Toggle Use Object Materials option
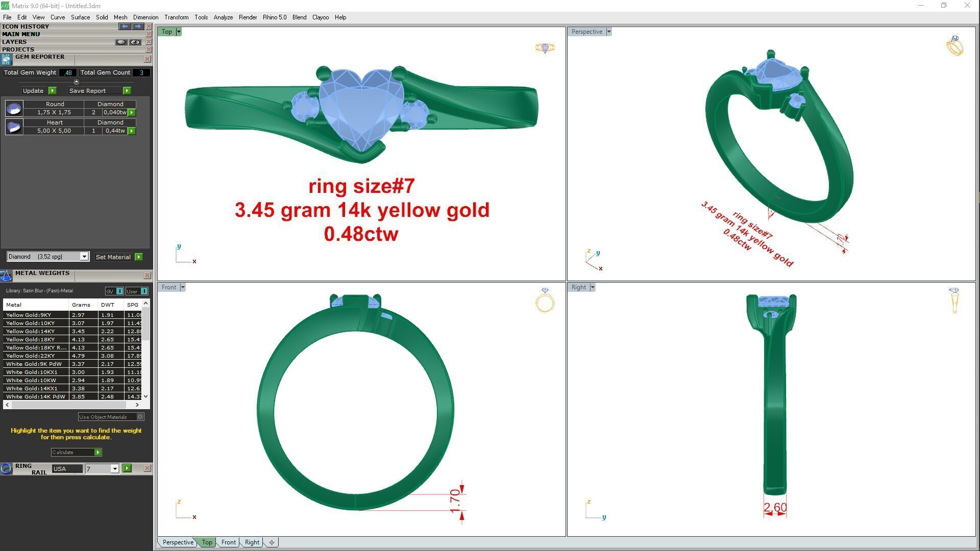This screenshot has width=980, height=551. (x=111, y=417)
